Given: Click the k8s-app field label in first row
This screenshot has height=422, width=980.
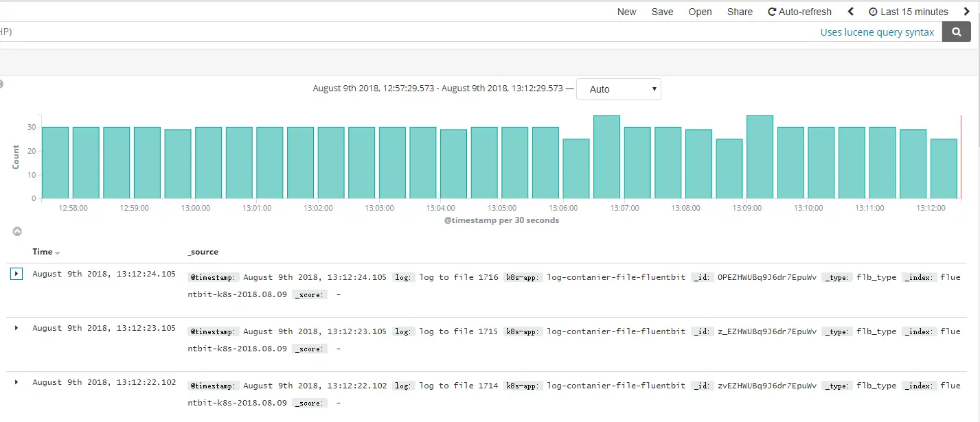Looking at the screenshot, I should pos(523,277).
